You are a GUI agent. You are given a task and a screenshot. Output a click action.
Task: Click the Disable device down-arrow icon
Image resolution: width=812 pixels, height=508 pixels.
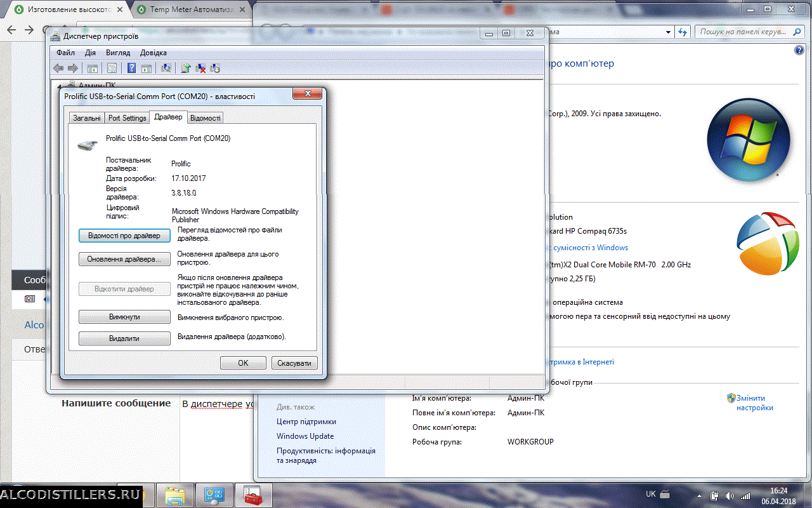[x=215, y=68]
